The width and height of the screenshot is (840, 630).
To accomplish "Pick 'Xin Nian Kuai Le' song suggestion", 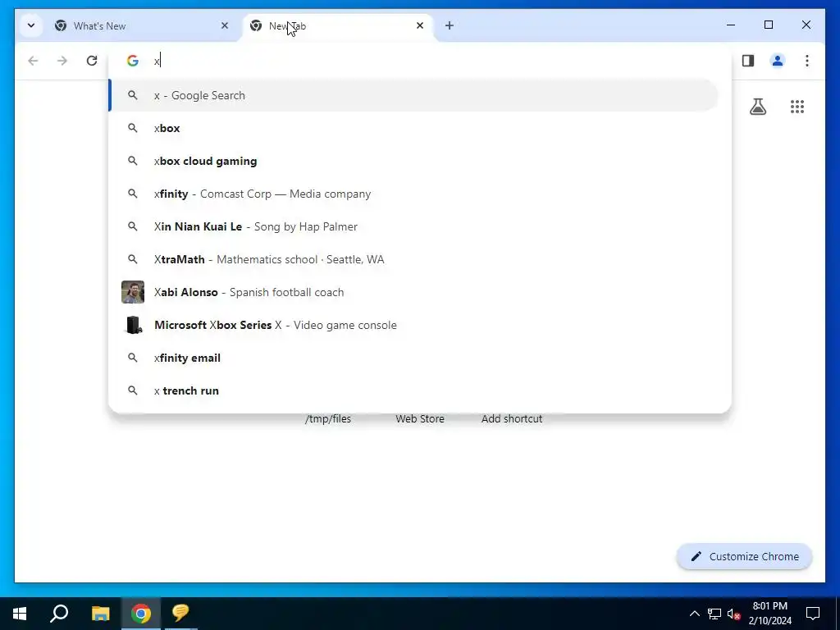I will [413, 226].
